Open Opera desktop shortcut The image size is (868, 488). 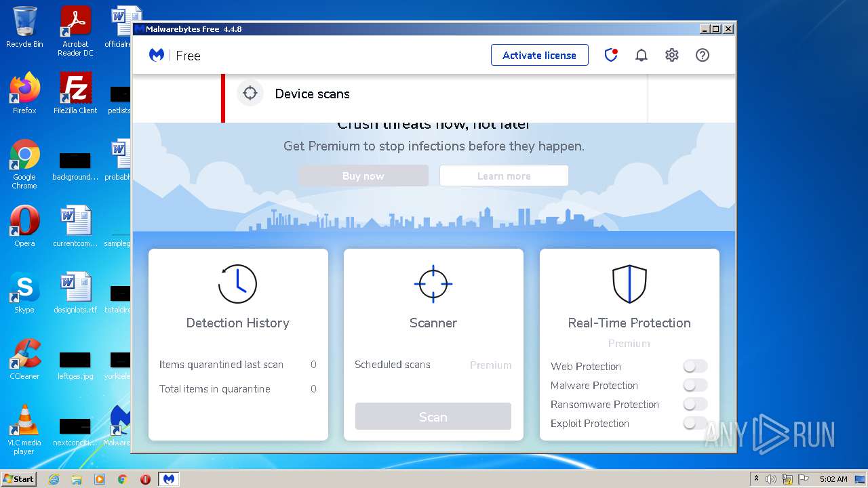[24, 226]
